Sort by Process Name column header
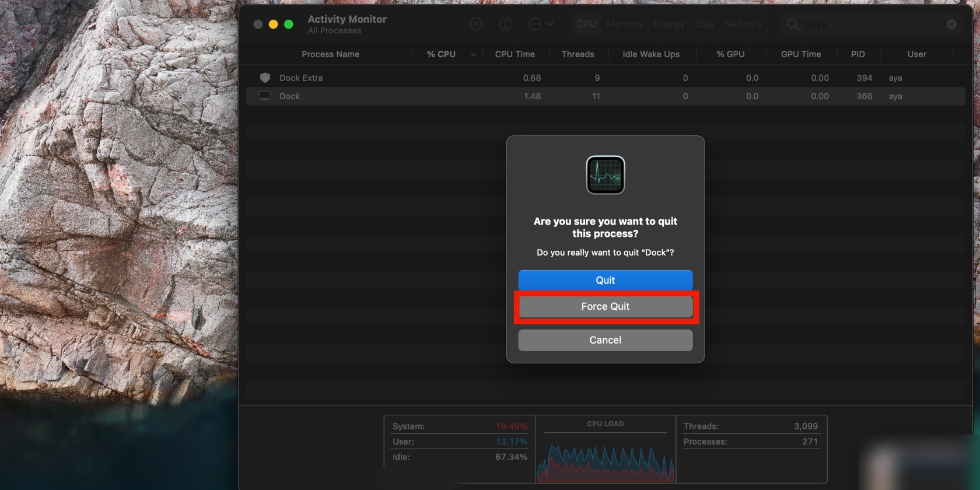The width and height of the screenshot is (980, 490). (x=330, y=54)
